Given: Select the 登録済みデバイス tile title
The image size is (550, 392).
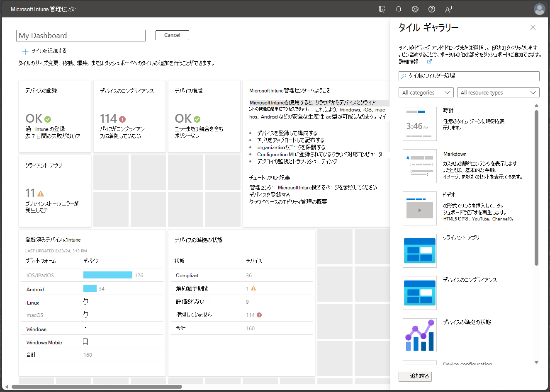Looking at the screenshot, I should pos(53,240).
